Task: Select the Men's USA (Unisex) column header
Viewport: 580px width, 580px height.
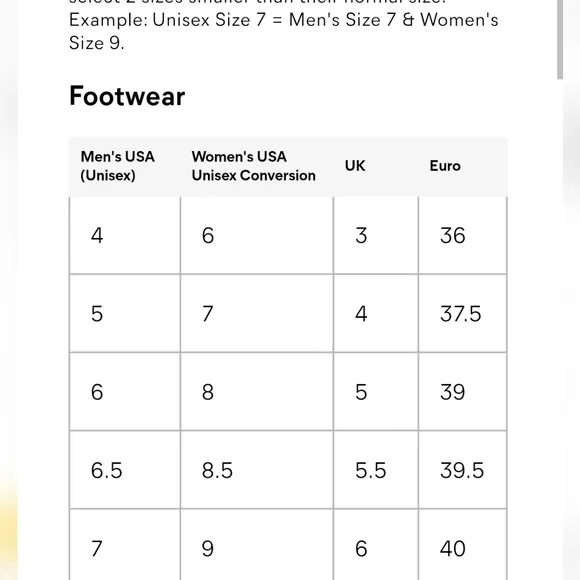Action: 125,166
